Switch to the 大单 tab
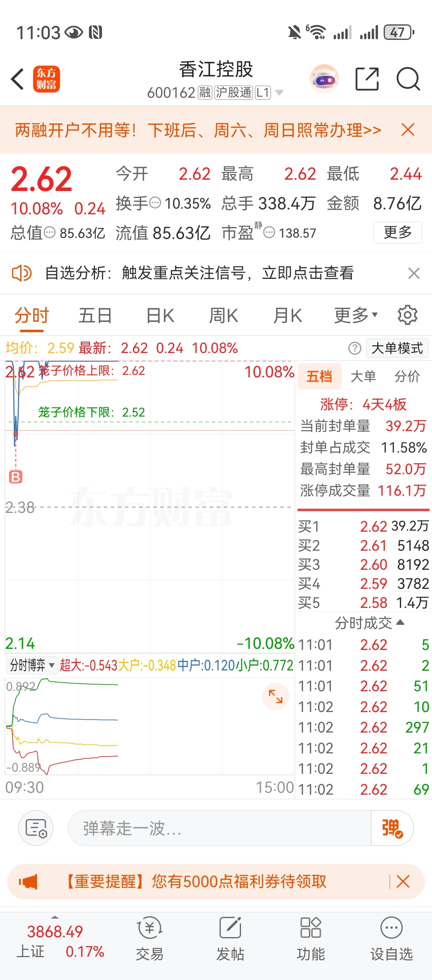Image resolution: width=432 pixels, height=980 pixels. click(363, 376)
